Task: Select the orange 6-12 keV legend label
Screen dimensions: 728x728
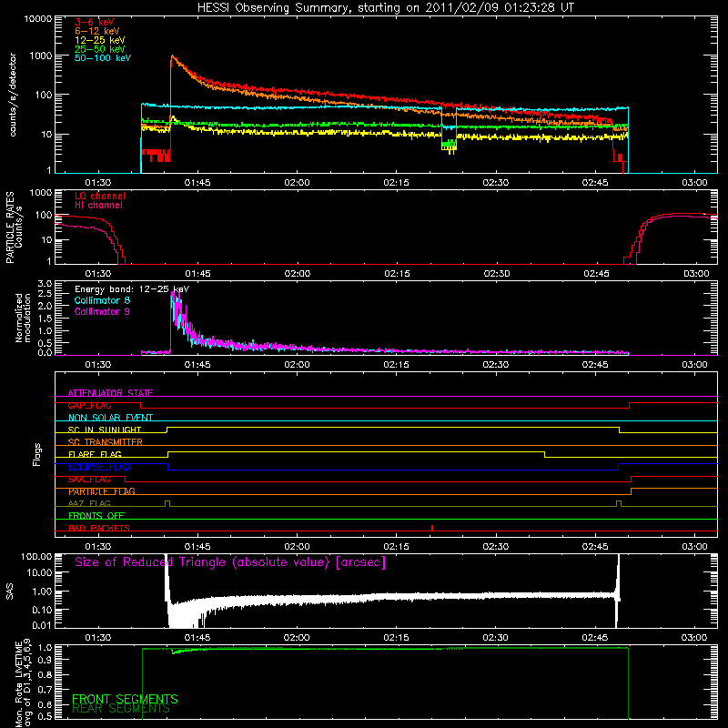Action: (x=97, y=31)
